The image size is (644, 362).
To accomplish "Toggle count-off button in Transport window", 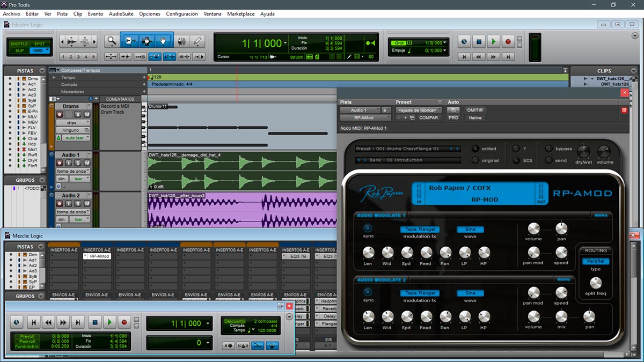I will point(234,321).
